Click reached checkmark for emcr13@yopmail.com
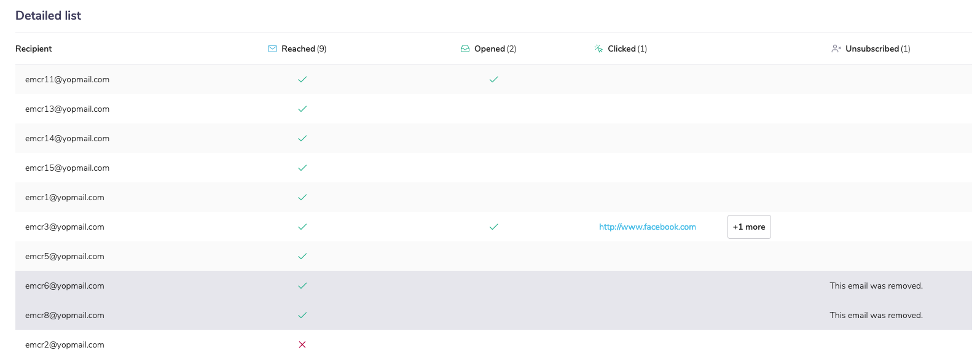Viewport: 980px width, 358px height. tap(302, 109)
